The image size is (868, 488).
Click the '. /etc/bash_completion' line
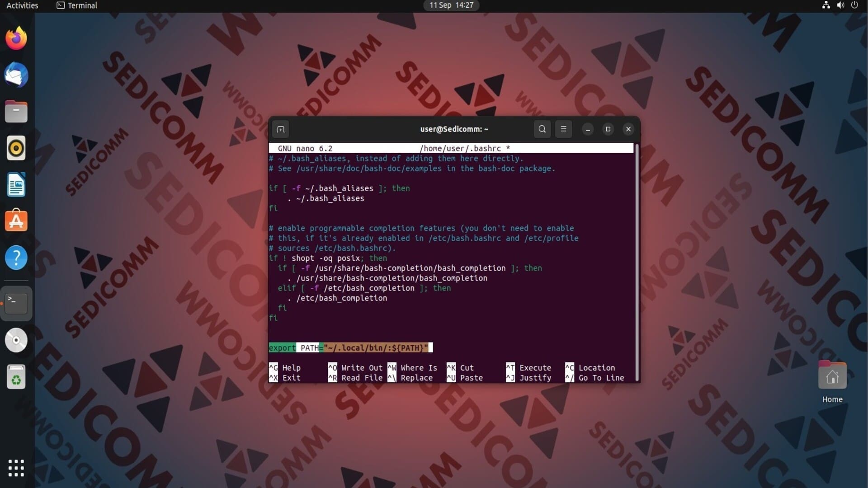337,298
